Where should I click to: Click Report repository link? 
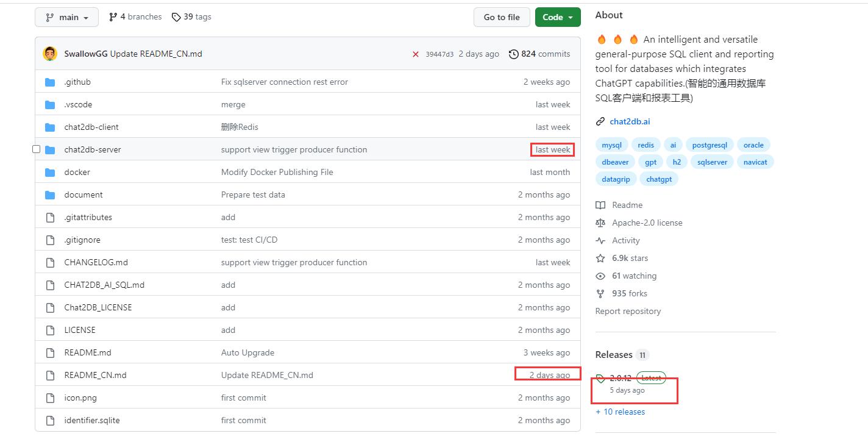coord(628,311)
